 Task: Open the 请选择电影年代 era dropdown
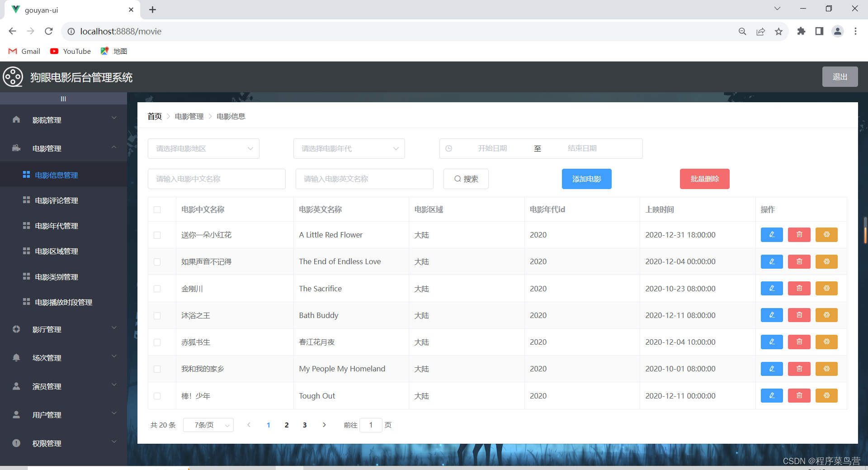point(349,148)
